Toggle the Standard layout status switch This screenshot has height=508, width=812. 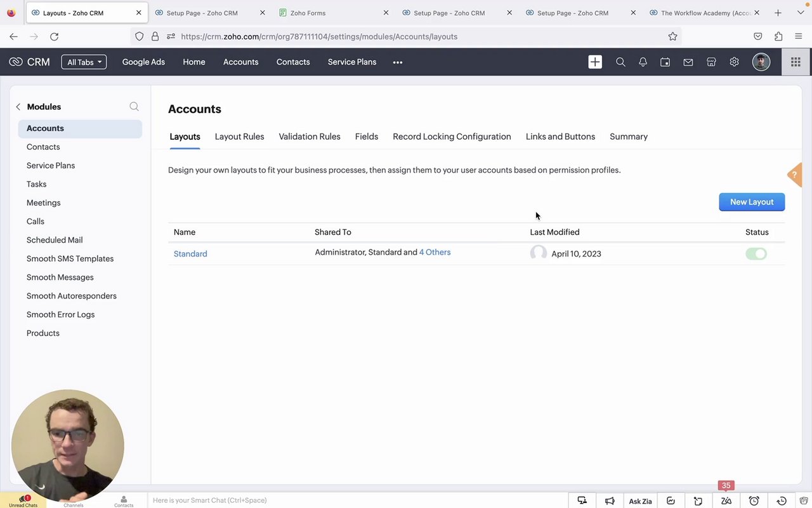coord(756,254)
